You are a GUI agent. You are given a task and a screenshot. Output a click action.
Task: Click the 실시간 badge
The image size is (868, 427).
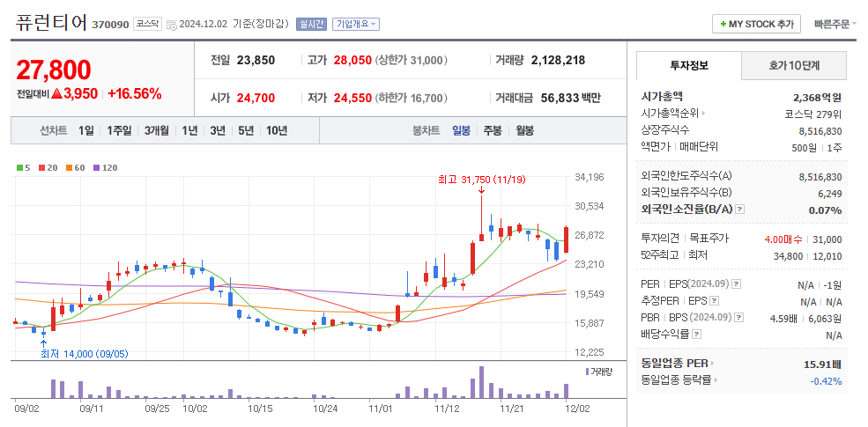[312, 24]
